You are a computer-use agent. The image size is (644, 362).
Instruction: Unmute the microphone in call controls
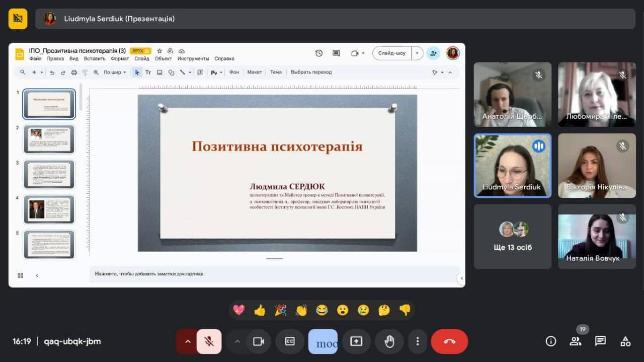[209, 341]
